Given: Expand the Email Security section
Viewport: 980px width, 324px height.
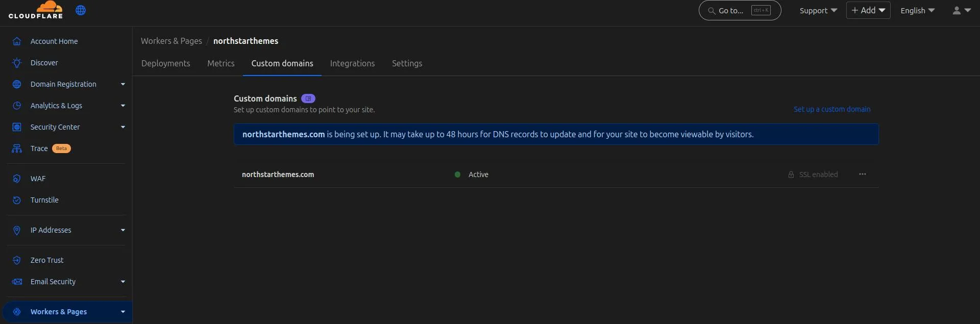Looking at the screenshot, I should click(x=123, y=282).
